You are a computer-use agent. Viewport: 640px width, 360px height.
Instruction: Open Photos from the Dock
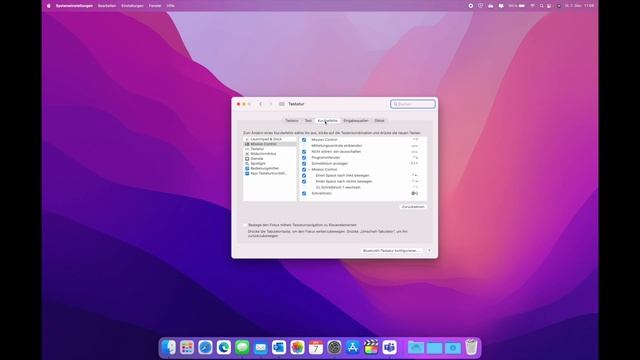[x=298, y=347]
